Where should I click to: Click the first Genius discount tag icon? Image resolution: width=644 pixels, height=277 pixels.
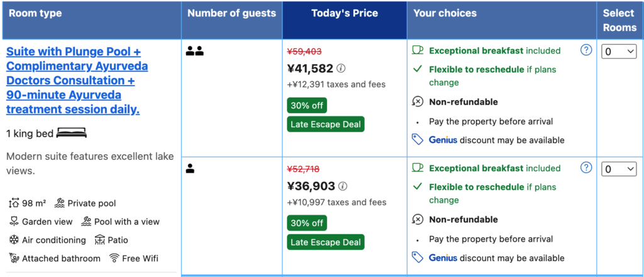click(418, 140)
